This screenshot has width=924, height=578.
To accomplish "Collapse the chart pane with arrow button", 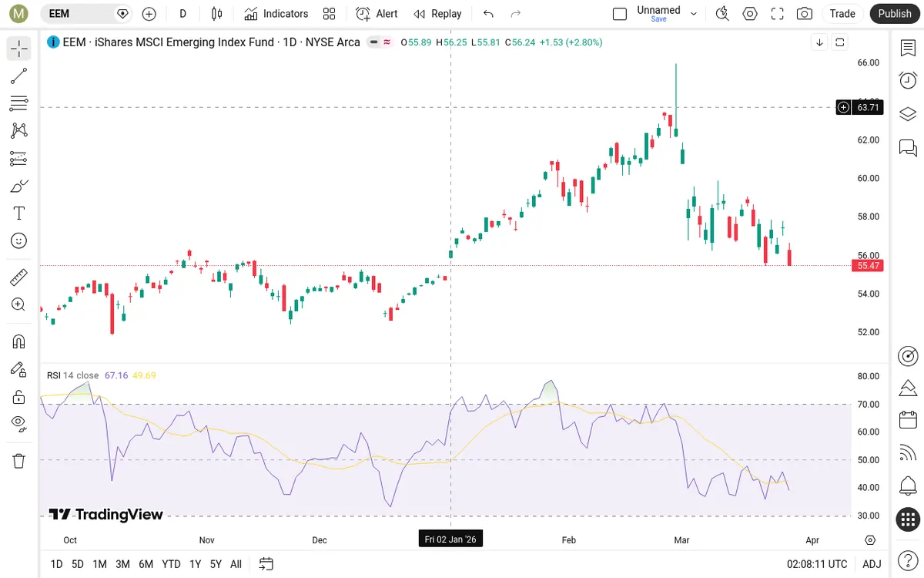I will click(x=820, y=42).
